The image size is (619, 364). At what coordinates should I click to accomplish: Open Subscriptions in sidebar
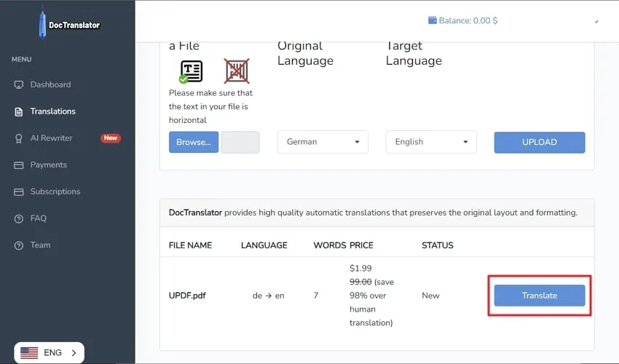tap(55, 191)
